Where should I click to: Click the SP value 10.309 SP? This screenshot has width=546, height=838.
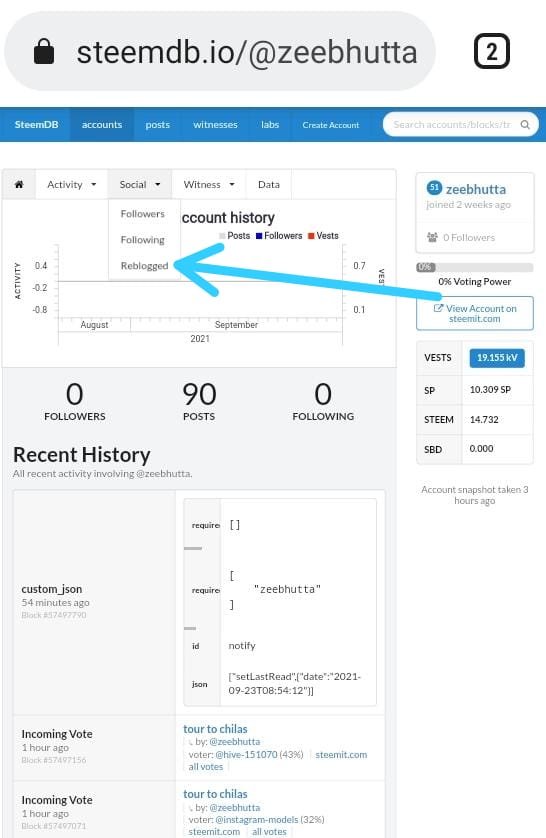tap(490, 390)
